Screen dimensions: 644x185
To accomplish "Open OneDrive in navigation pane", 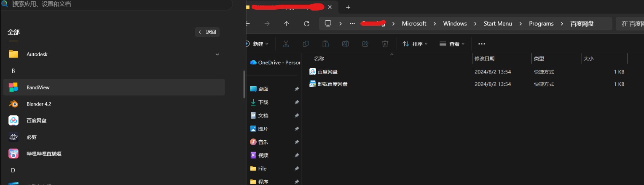I will (275, 63).
